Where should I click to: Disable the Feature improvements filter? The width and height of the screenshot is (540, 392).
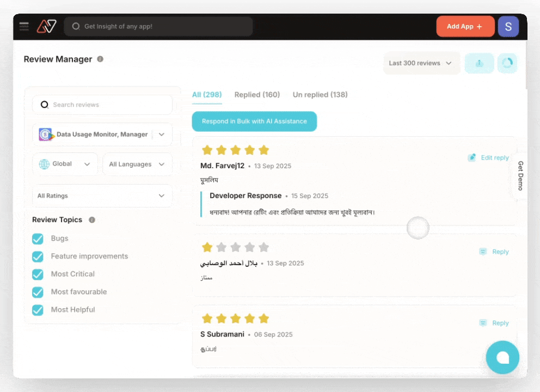[x=38, y=256]
